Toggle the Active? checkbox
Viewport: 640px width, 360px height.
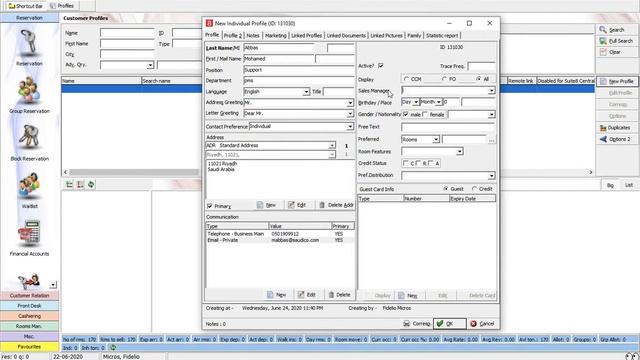point(380,65)
